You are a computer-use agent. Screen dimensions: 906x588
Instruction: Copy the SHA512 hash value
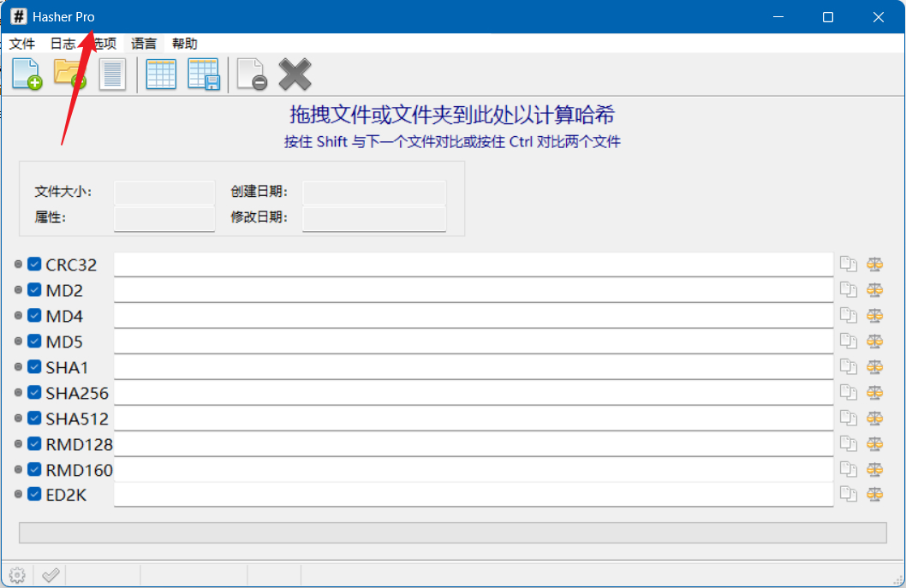849,418
